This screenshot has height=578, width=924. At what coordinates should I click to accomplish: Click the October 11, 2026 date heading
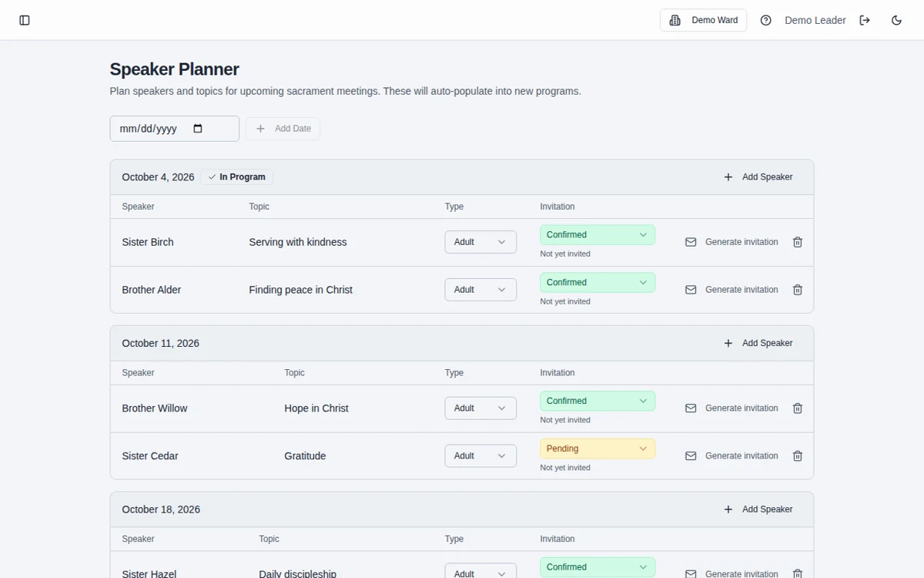(x=160, y=343)
